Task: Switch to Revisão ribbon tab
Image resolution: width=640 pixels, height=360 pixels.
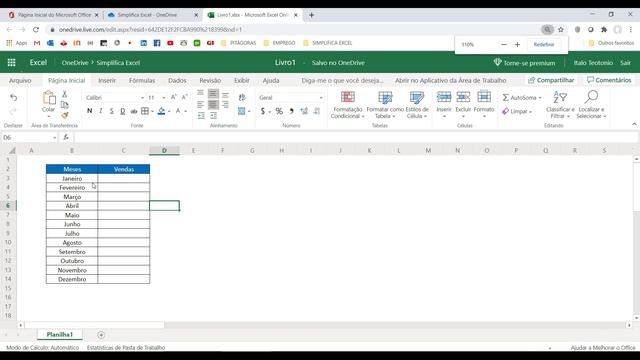Action: coord(210,80)
